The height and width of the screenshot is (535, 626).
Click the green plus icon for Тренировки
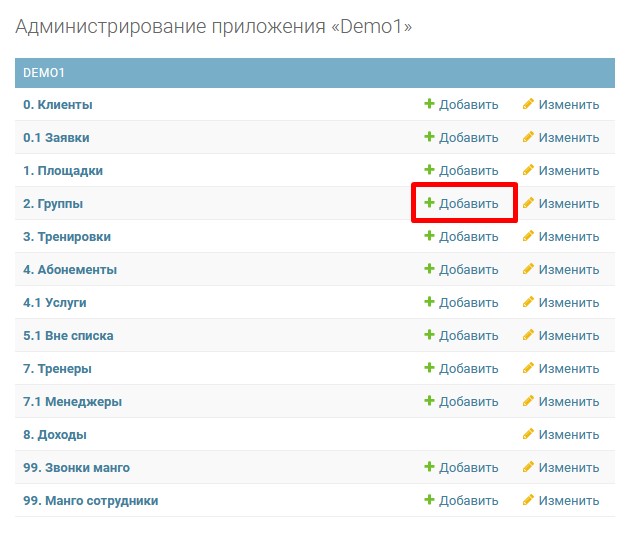(x=429, y=236)
